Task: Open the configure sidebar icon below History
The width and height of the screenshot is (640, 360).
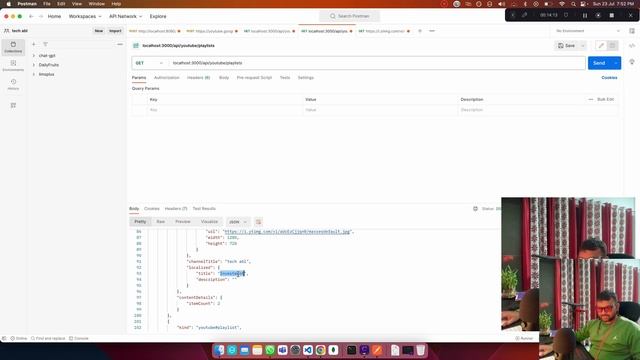Action: click(13, 105)
